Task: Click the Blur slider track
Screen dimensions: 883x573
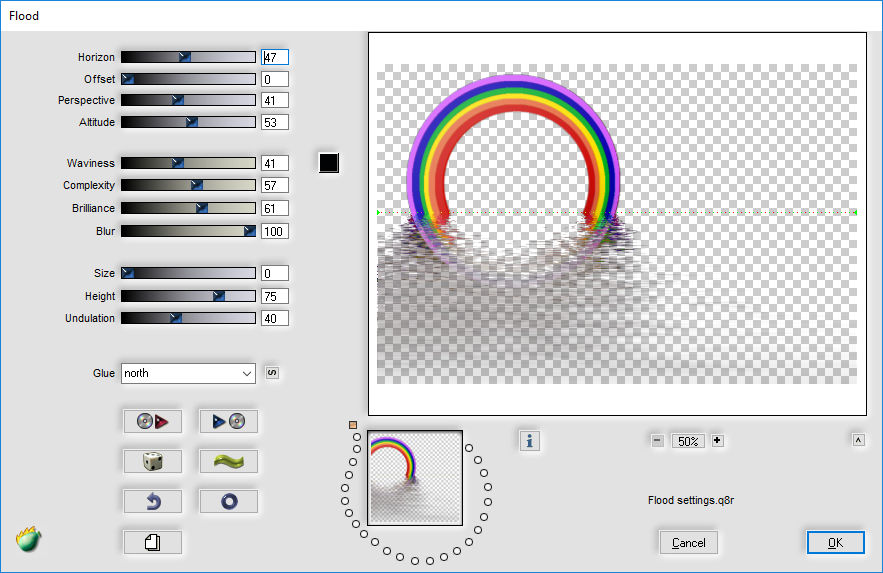Action: pos(188,231)
